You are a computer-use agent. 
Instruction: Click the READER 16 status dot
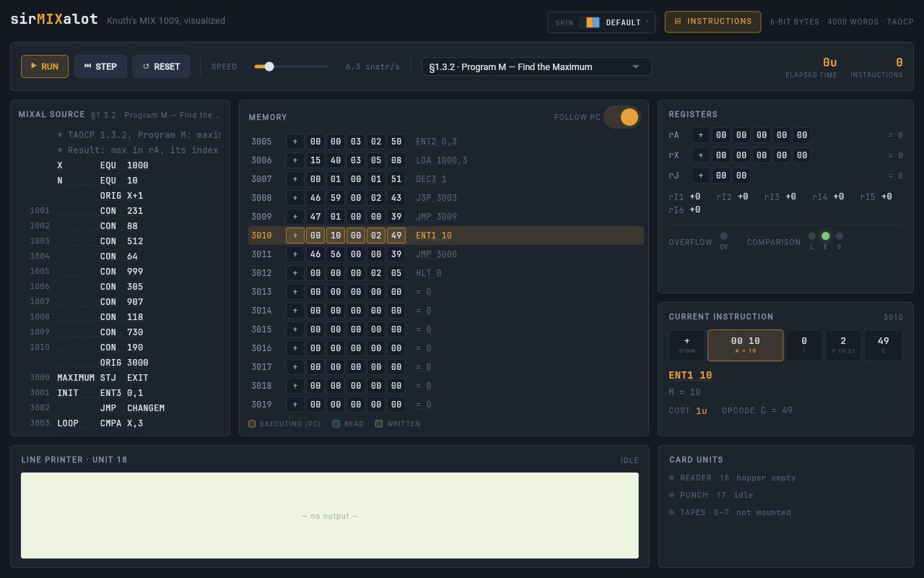click(x=671, y=478)
